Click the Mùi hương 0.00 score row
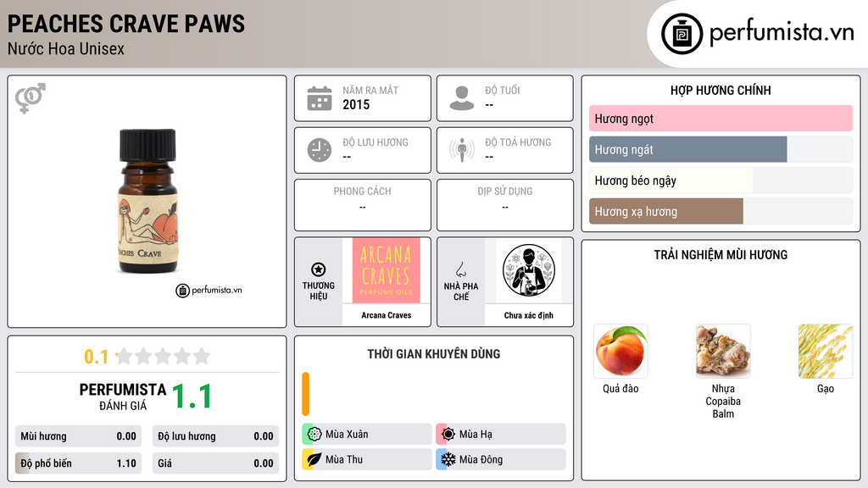This screenshot has width=868, height=488. coord(79,436)
